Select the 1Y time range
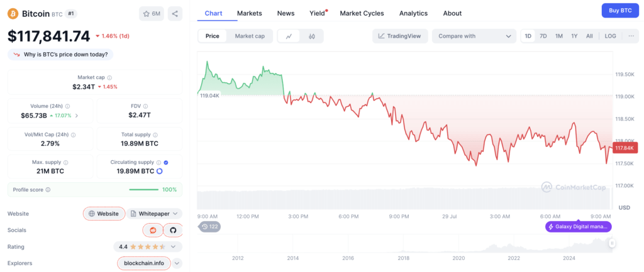Viewport: 644px width, 272px height. click(x=574, y=36)
